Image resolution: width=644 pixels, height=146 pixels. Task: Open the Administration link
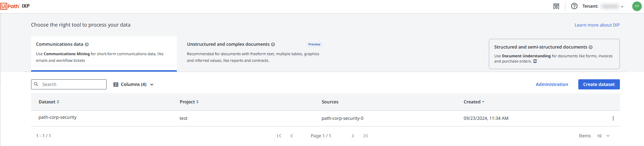point(552,85)
